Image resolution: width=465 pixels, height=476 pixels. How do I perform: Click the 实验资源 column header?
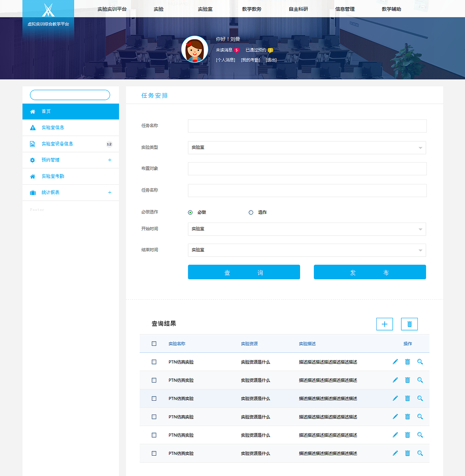249,344
